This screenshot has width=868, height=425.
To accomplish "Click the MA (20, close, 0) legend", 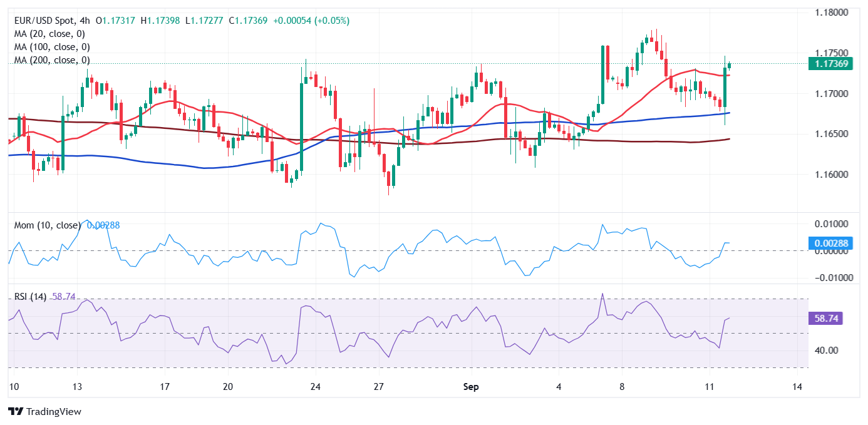I will coord(49,34).
